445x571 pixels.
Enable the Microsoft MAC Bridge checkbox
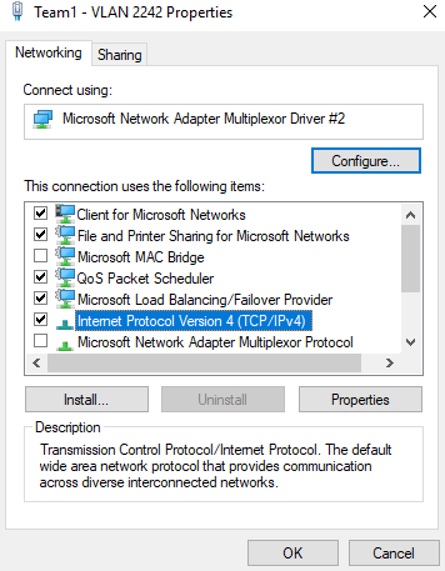(40, 256)
